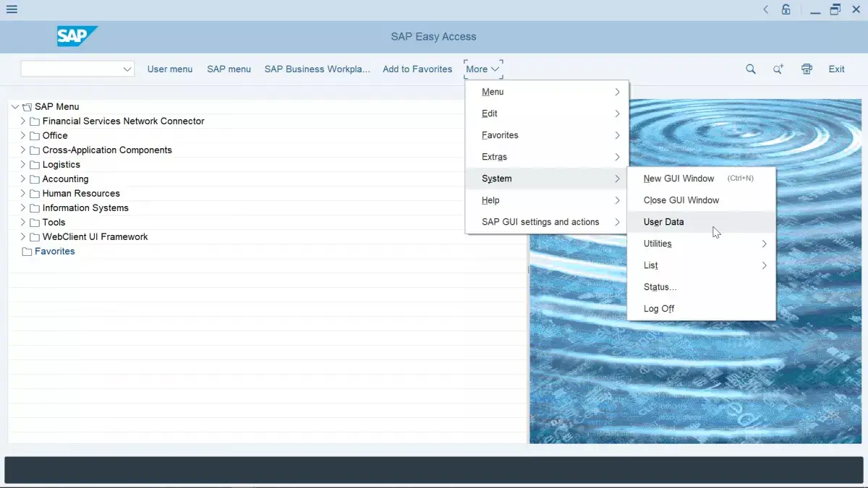Screen dimensions: 868x488
Task: Click the search-next magnifier plus icon
Action: point(778,69)
